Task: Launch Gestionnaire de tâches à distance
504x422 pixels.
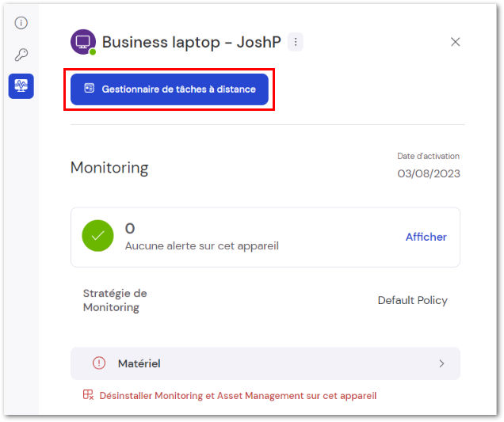Action: [x=170, y=89]
